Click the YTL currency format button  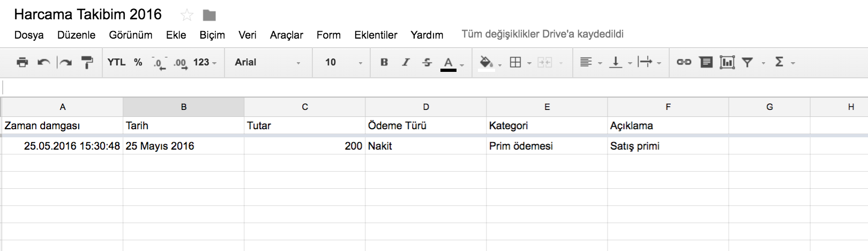pos(116,62)
